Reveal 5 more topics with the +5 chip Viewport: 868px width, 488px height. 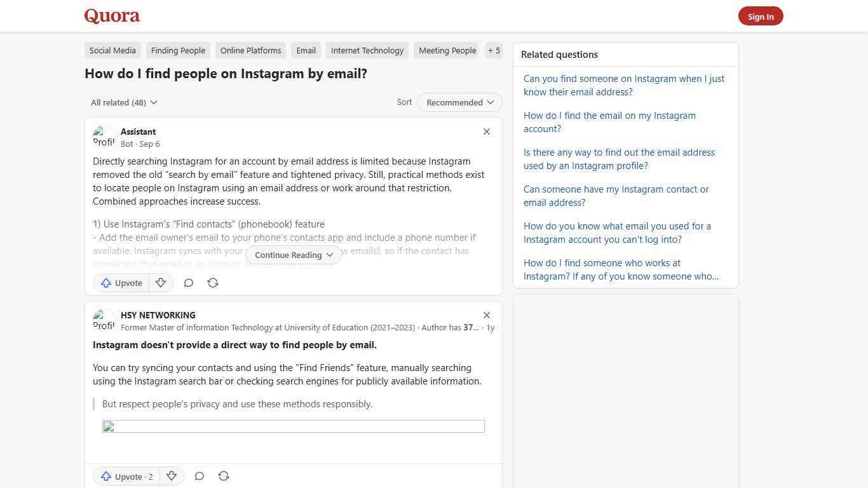tap(494, 50)
